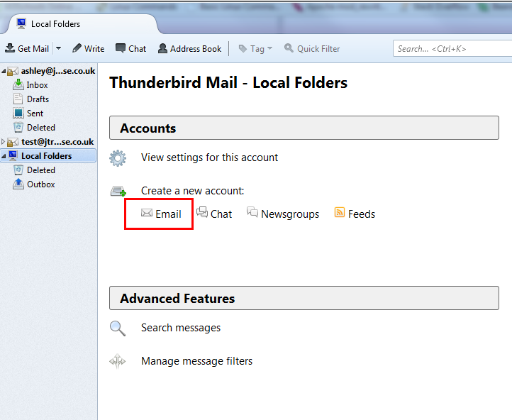
Task: Click the Drafts page icon
Action: [x=18, y=99]
